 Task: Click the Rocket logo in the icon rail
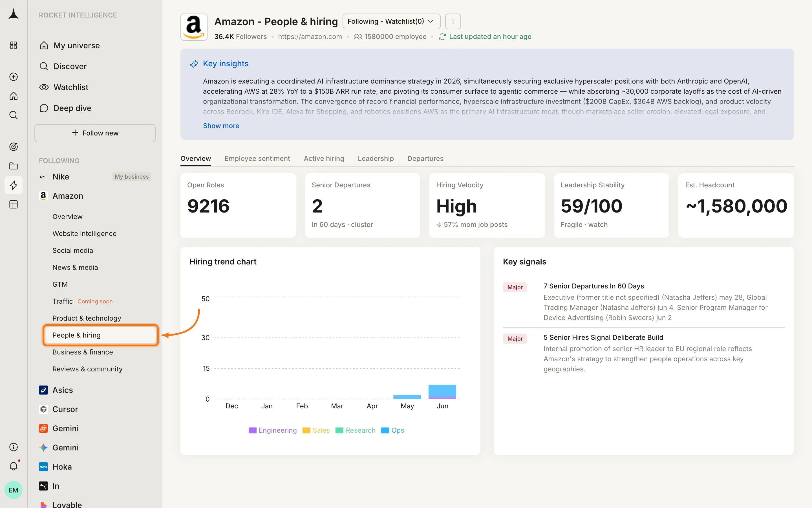pyautogui.click(x=14, y=14)
